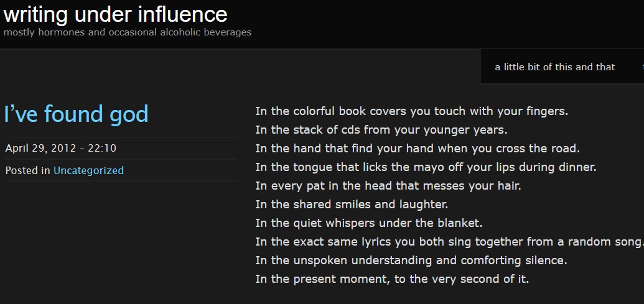The width and height of the screenshot is (644, 304).
Task: Click the 'unspoken understanding and comforting silence' line
Action: pyautogui.click(x=411, y=260)
